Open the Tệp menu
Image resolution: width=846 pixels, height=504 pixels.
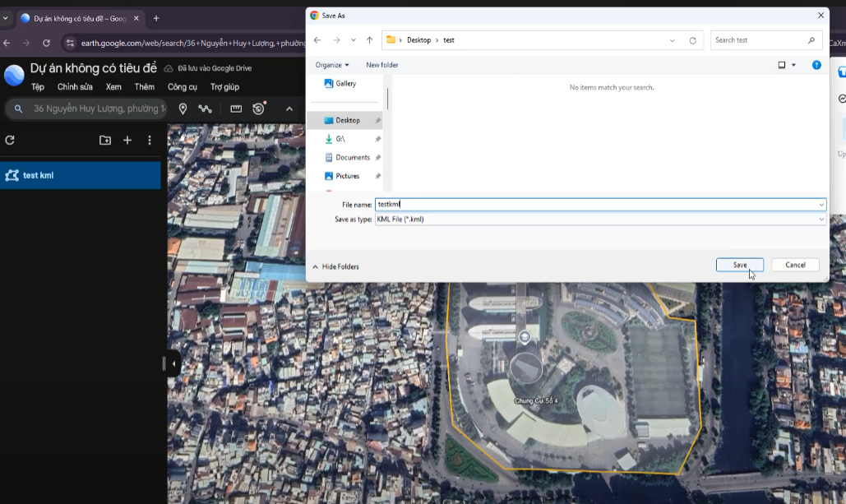pyautogui.click(x=38, y=87)
